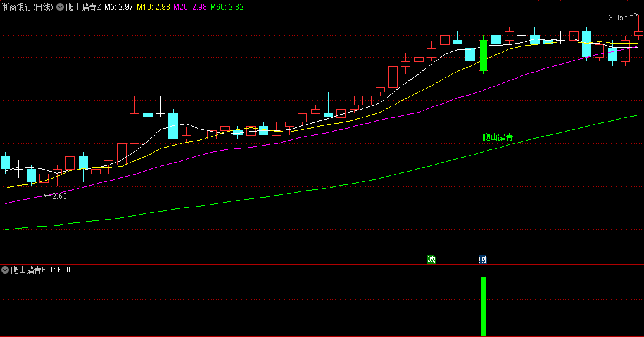This screenshot has width=644, height=337.
Task: Click the 财 marker icon on the timeline
Action: (x=483, y=259)
